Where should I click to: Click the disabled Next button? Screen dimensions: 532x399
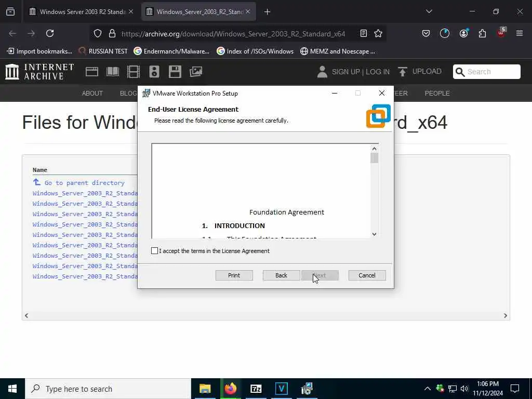(x=320, y=275)
